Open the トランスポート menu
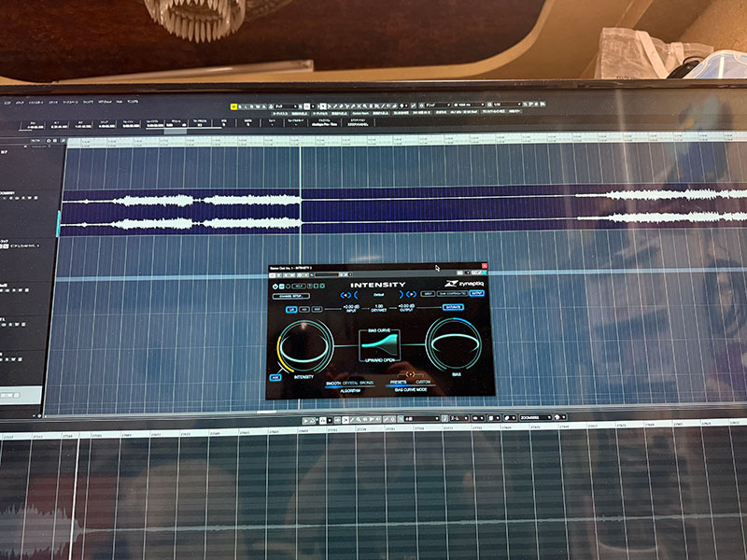Screen dimensions: 747x560 tap(35, 103)
